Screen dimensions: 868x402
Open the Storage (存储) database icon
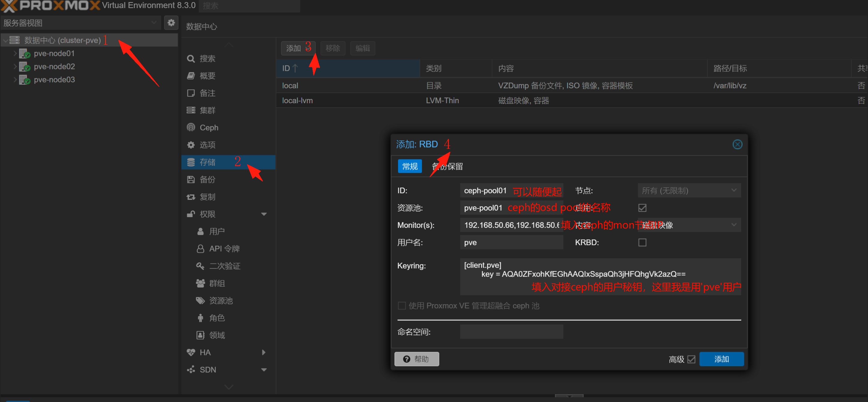tap(191, 162)
